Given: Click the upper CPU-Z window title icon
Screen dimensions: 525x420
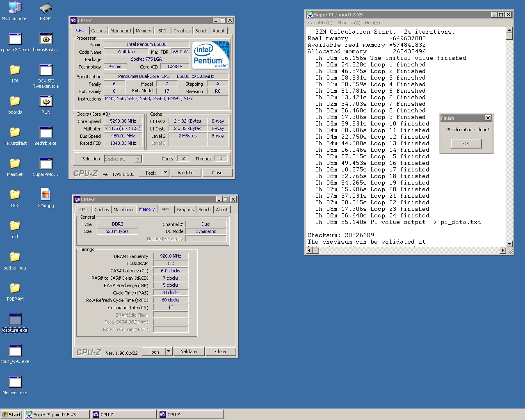Looking at the screenshot, I should (74, 21).
